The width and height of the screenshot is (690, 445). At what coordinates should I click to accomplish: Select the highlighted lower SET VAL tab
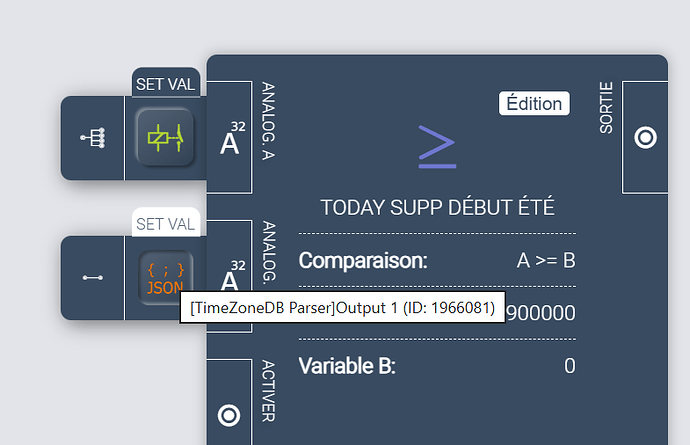166,223
